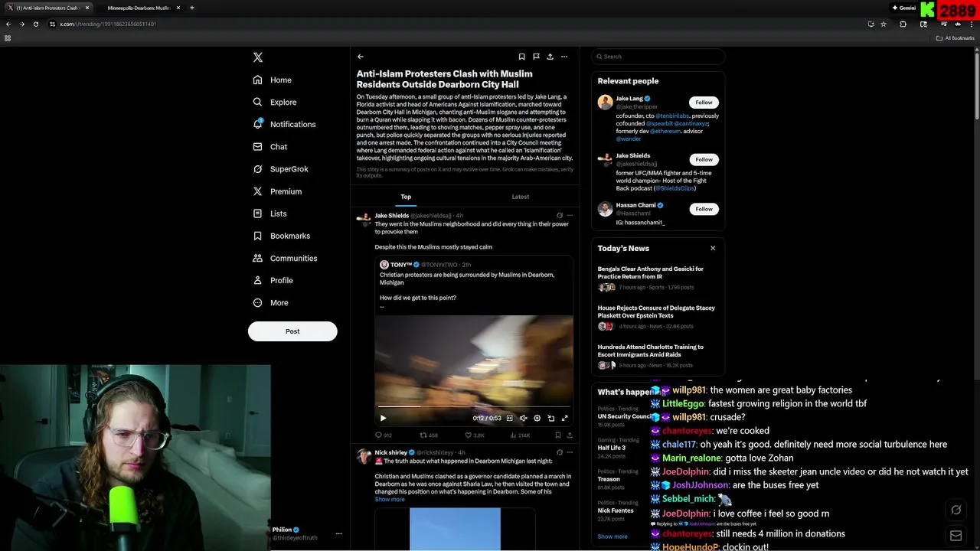
Task: Open Chrome three-dot menu
Action: coord(972,24)
